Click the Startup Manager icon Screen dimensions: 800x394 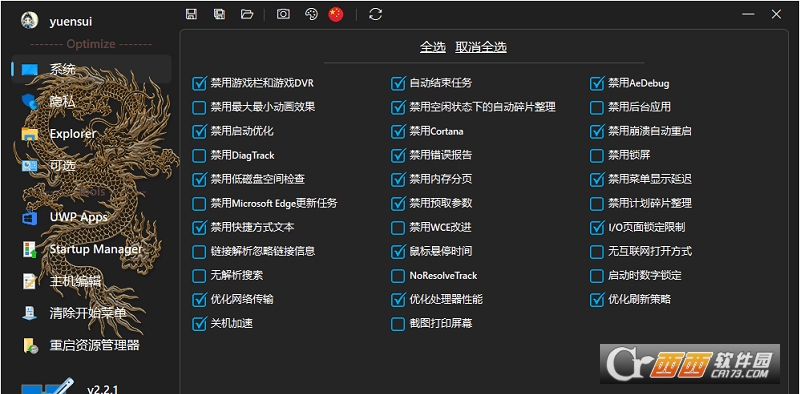click(x=30, y=250)
